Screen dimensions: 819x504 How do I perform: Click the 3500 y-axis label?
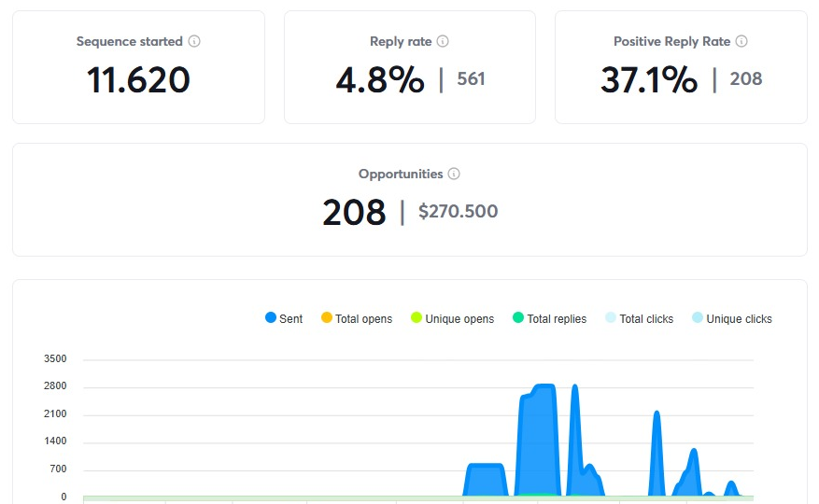tap(55, 358)
